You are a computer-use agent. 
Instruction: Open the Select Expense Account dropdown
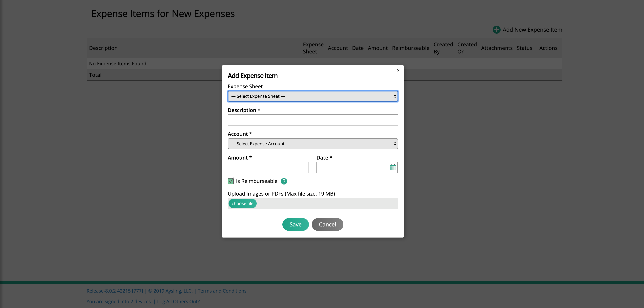(x=312, y=143)
